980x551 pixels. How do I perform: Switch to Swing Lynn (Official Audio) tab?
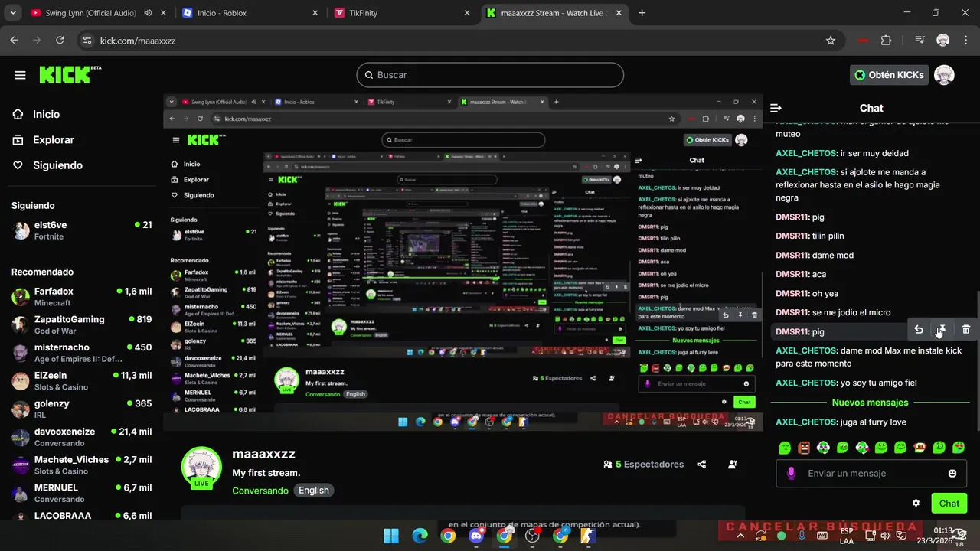tap(90, 13)
